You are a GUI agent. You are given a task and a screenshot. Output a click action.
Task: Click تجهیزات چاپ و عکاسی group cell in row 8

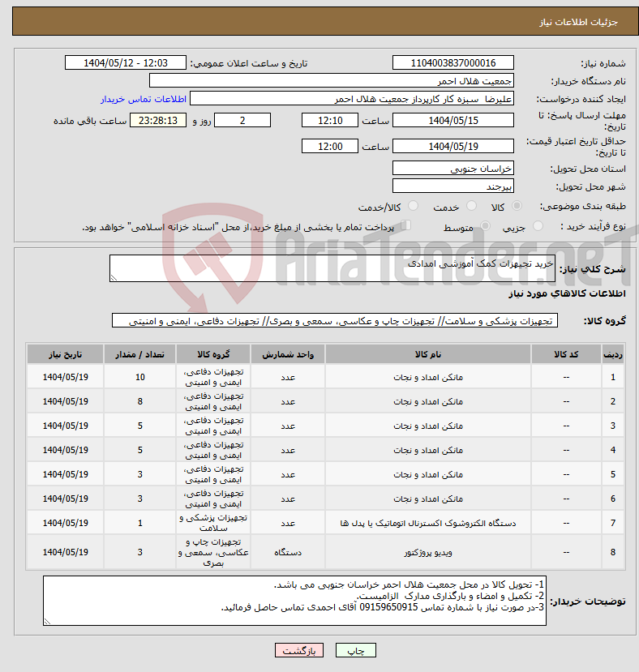click(213, 552)
